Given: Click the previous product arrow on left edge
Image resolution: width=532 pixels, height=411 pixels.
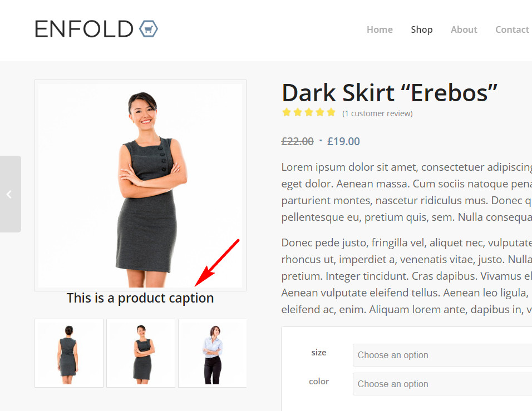Looking at the screenshot, I should 10,194.
